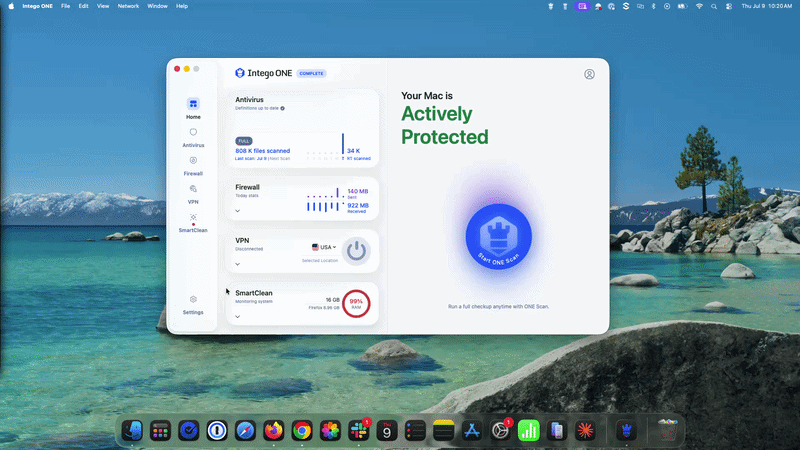Click the 99% RAM usage gauge
800x450 pixels.
[356, 303]
